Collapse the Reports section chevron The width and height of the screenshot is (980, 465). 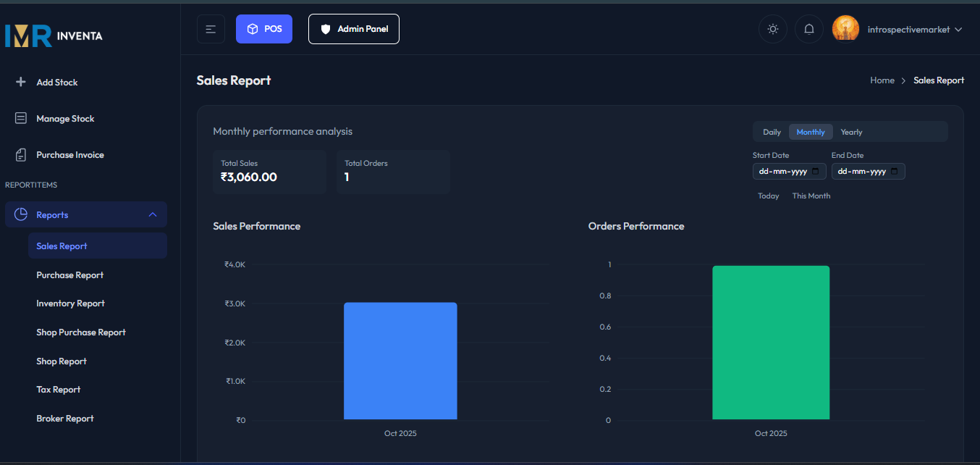[153, 214]
